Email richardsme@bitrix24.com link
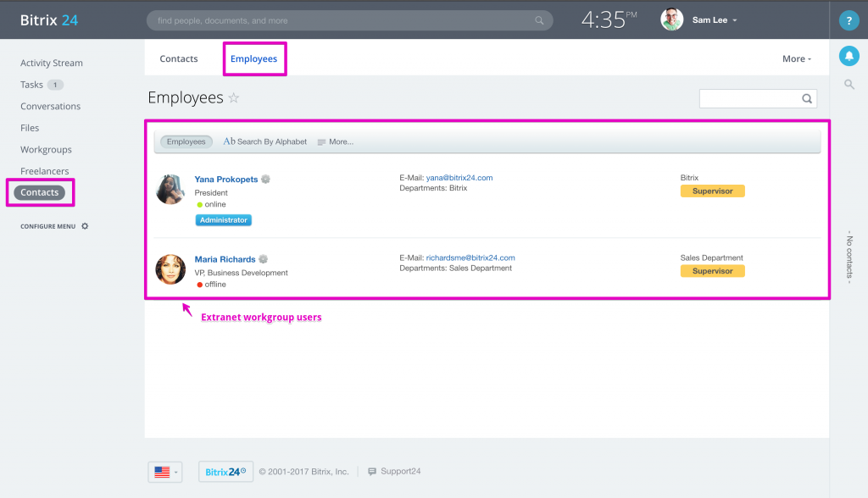868x498 pixels. [x=470, y=257]
